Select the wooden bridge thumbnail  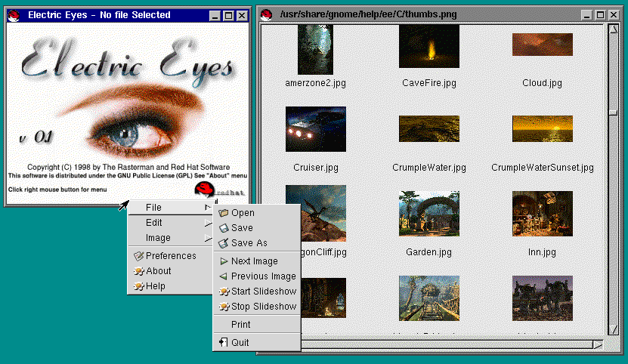[429, 298]
